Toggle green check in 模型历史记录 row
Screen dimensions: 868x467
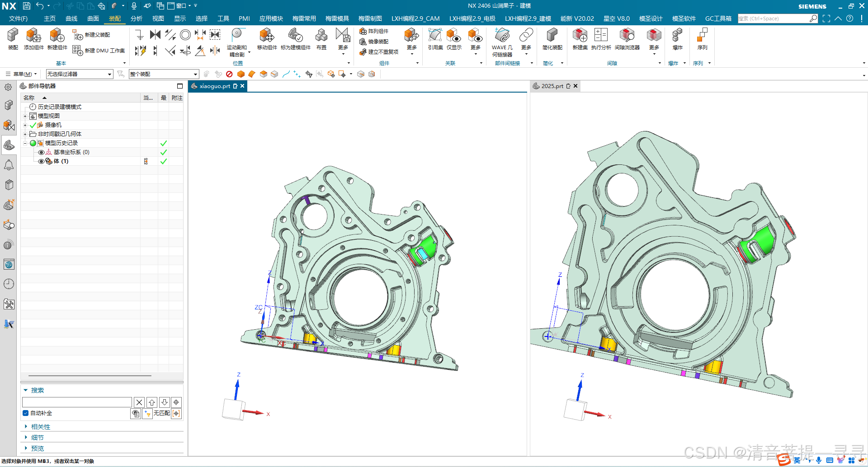coord(164,143)
